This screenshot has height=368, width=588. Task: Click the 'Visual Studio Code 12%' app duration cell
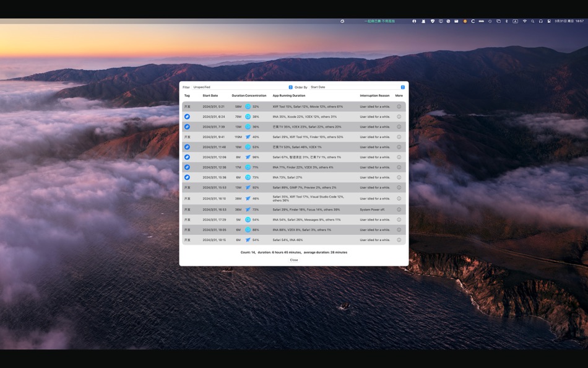[x=308, y=199]
